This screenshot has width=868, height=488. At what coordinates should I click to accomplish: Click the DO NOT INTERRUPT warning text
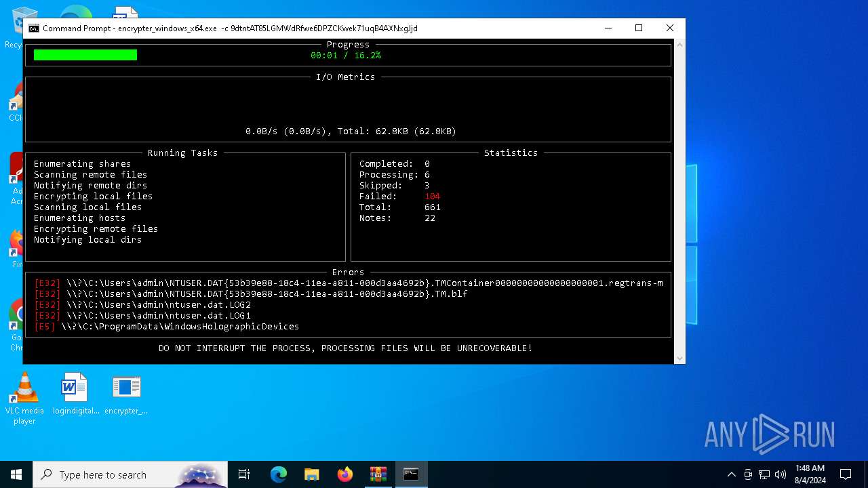(x=345, y=348)
